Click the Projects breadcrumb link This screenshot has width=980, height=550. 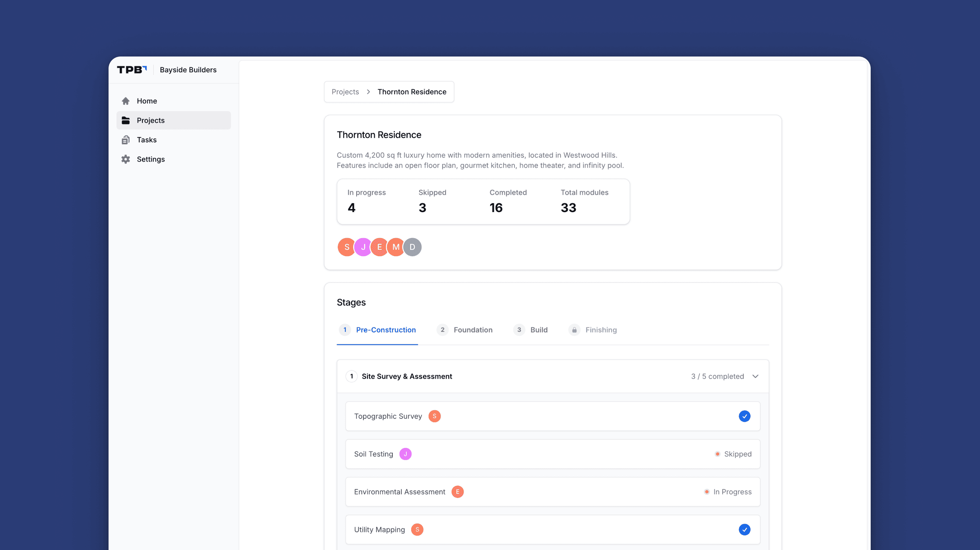(345, 92)
